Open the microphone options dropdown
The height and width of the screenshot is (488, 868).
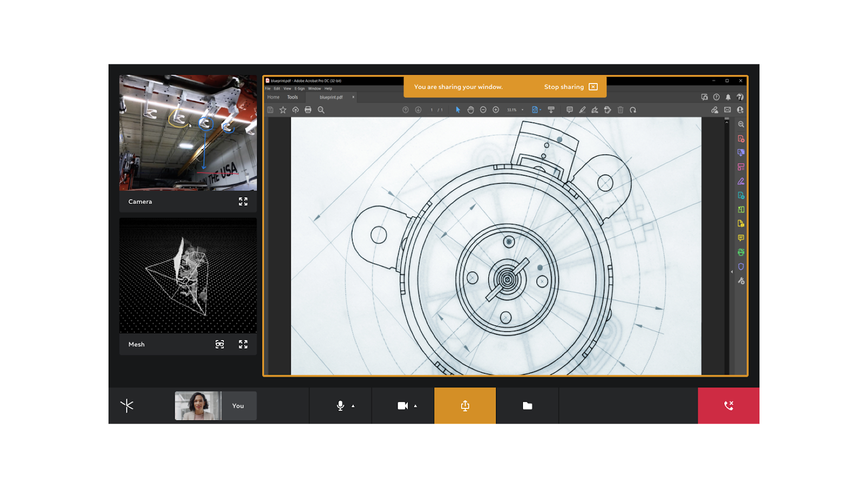pyautogui.click(x=354, y=406)
